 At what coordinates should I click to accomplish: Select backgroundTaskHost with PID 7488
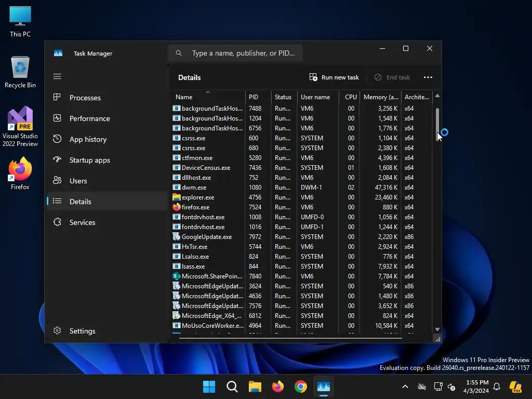click(302, 108)
